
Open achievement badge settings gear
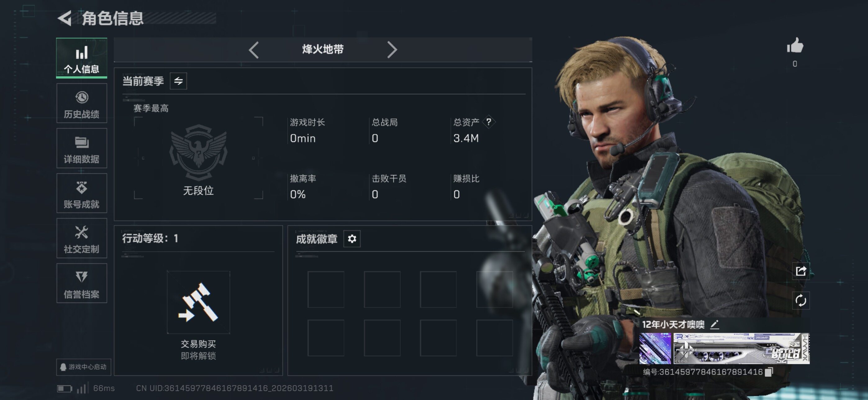[x=352, y=239]
